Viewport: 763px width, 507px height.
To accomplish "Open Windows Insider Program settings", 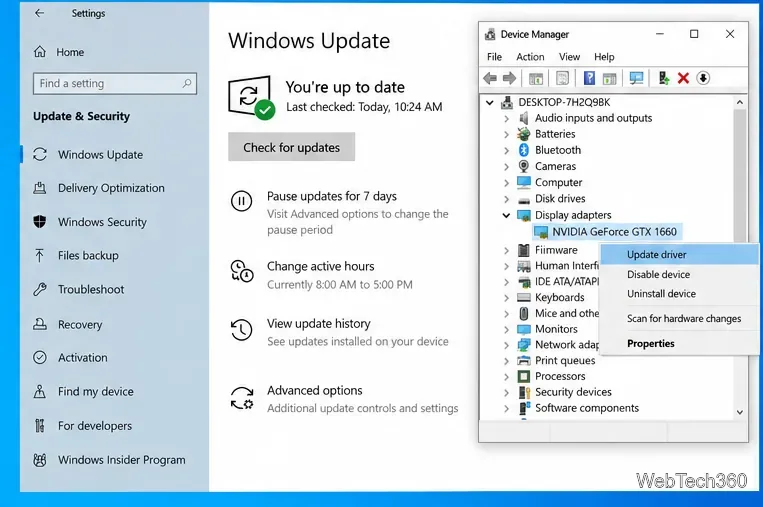I will pyautogui.click(x=109, y=460).
